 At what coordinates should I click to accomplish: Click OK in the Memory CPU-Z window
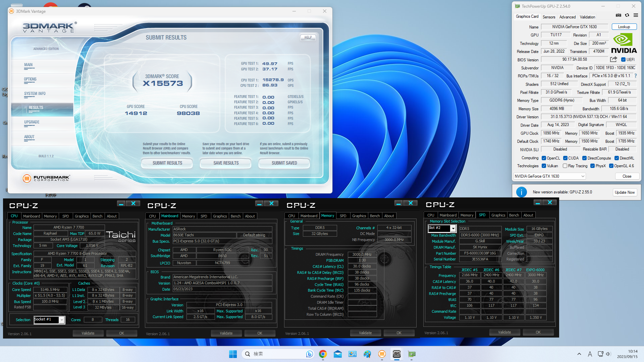(x=399, y=333)
